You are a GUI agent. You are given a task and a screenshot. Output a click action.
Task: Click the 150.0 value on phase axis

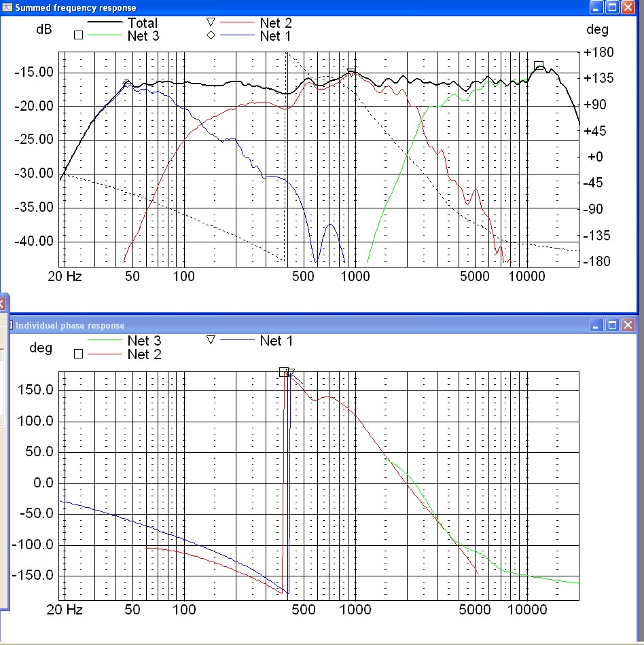pos(35,390)
